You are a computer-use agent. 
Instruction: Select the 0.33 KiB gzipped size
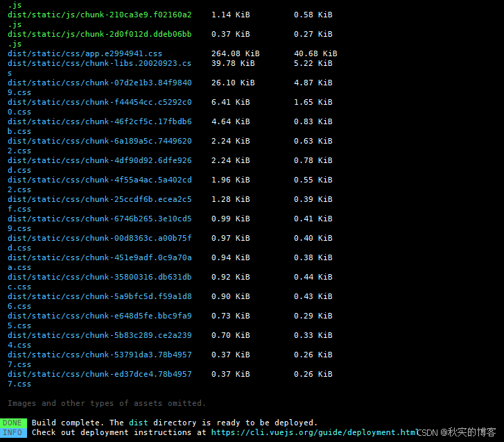[x=313, y=335]
